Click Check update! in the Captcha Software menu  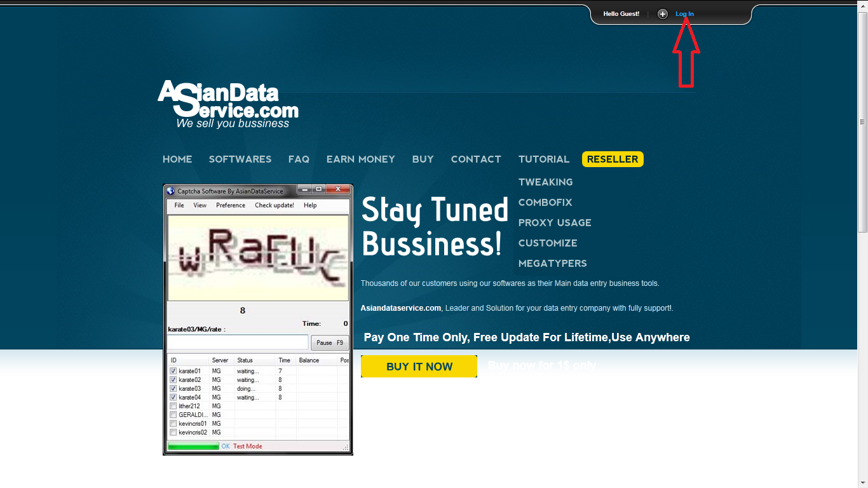pyautogui.click(x=275, y=205)
